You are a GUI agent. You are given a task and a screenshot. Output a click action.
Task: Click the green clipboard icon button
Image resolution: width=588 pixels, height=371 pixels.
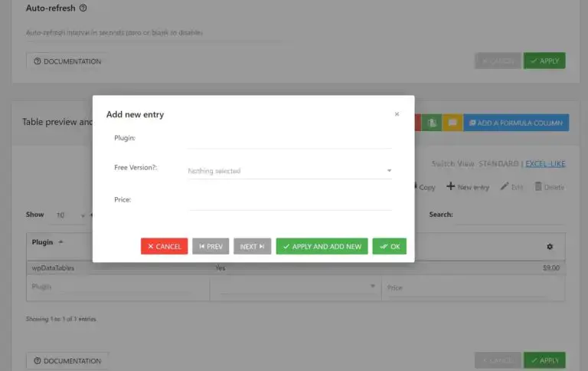[x=432, y=123]
